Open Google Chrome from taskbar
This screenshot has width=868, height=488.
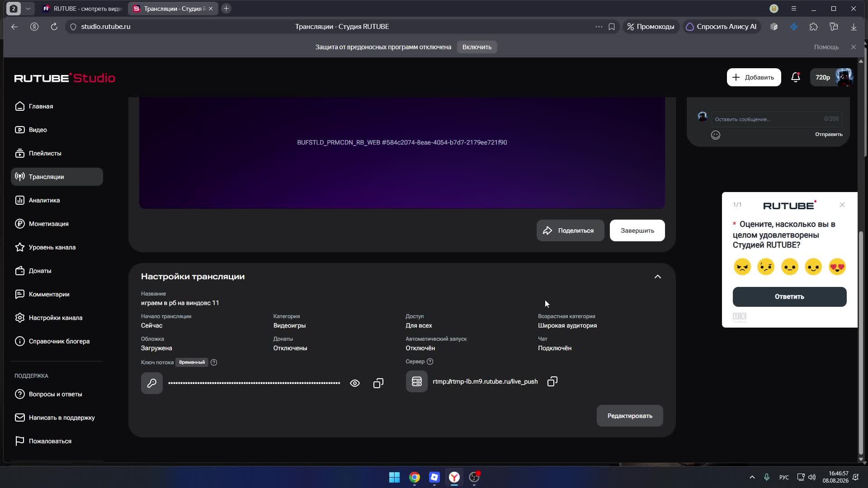[x=415, y=477]
